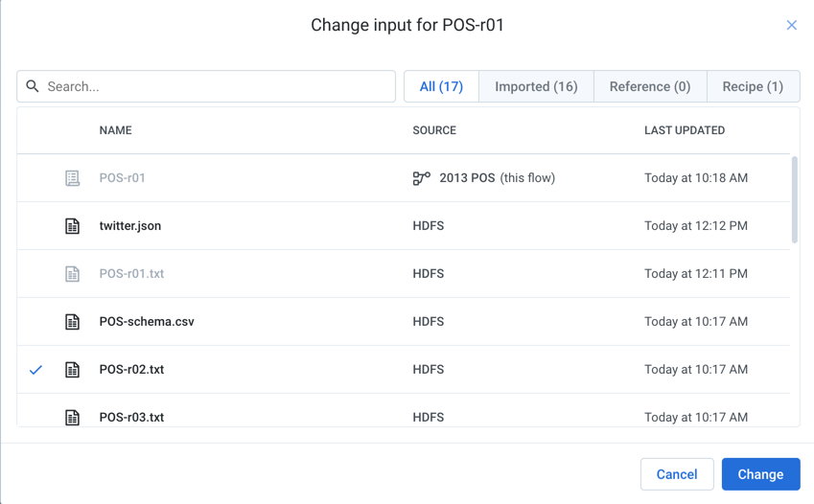The width and height of the screenshot is (814, 504).
Task: Switch to the All (17) tab
Action: 441,86
